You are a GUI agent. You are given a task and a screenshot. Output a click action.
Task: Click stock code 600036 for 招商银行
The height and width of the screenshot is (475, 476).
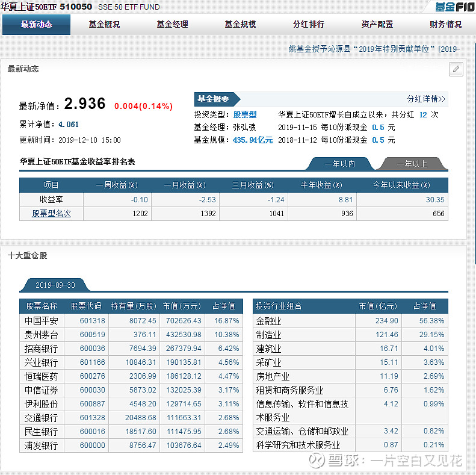pyautogui.click(x=92, y=349)
